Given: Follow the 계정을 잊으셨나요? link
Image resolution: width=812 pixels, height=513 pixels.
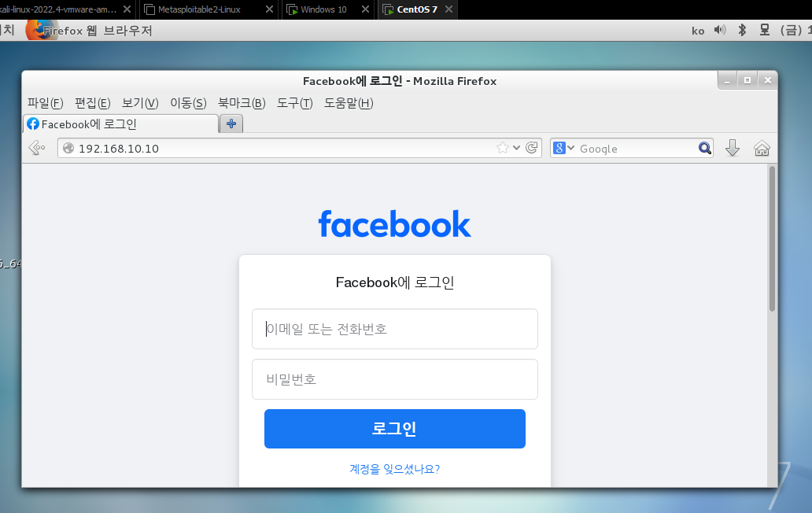Looking at the screenshot, I should 395,469.
